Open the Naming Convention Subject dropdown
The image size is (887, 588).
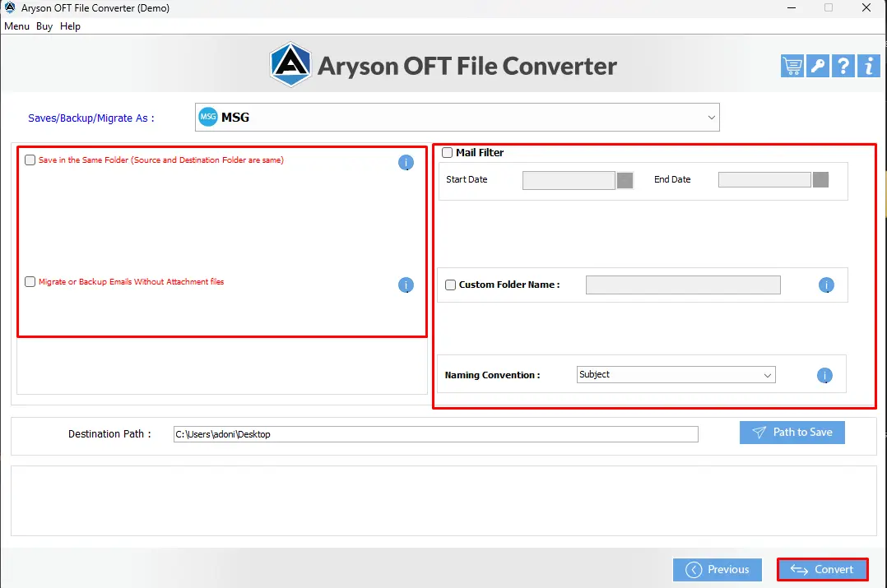(676, 375)
